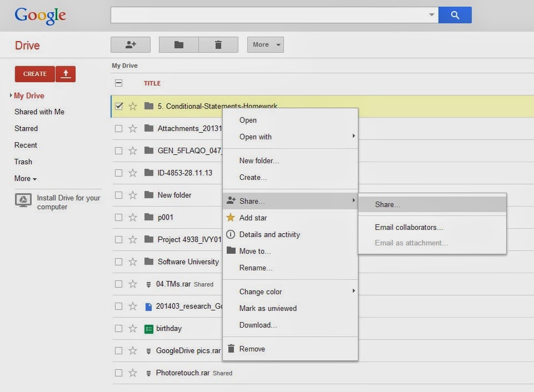Click the blue document icon of 201403_research
Viewport: 534px width, 392px height.
tap(148, 307)
